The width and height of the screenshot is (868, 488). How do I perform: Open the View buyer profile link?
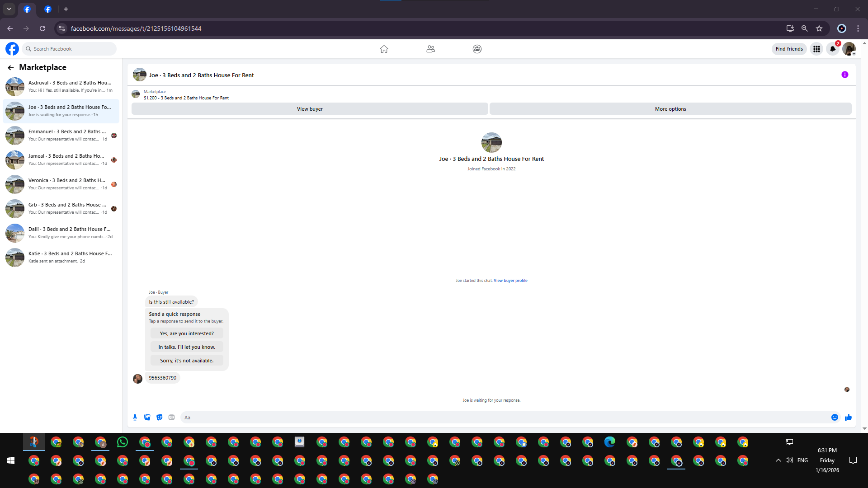point(510,281)
